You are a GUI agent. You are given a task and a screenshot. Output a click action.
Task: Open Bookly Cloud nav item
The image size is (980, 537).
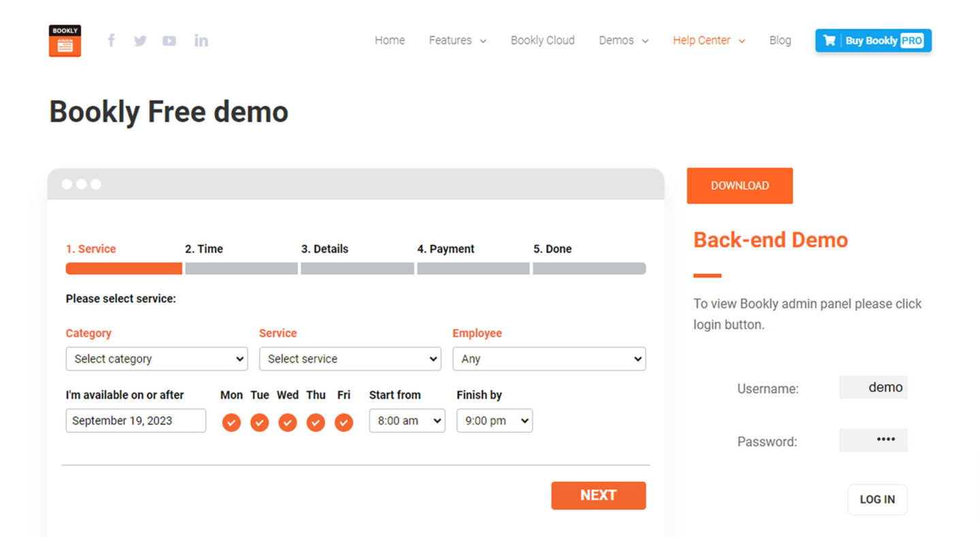[x=542, y=40]
